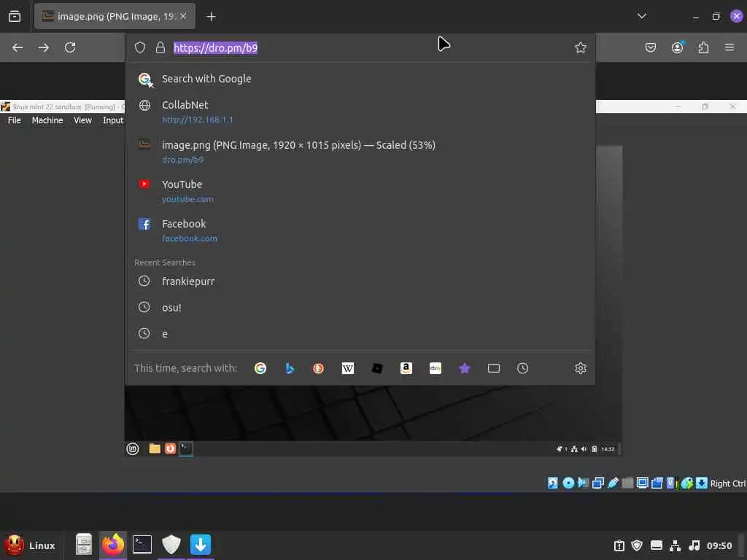This screenshot has height=560, width=747.
Task: Open the Machine menu in VirtualBox window
Action: pos(47,120)
